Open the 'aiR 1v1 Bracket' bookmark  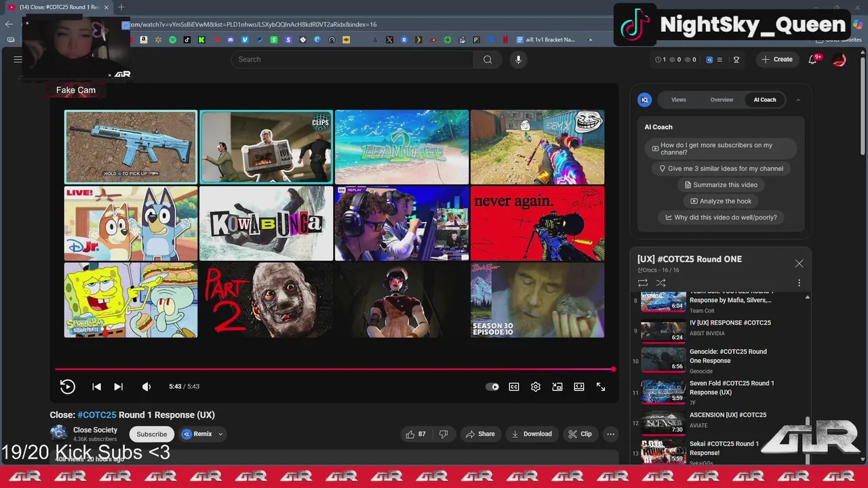click(545, 40)
